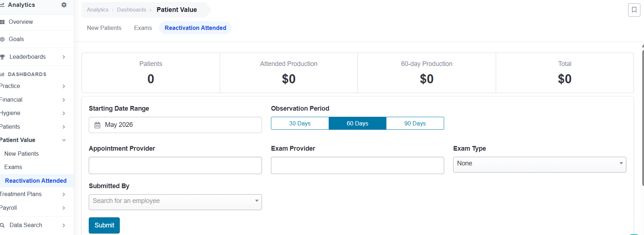Viewport: 644px width, 235px height.
Task: Open Analytics settings gear icon
Action: tap(64, 5)
